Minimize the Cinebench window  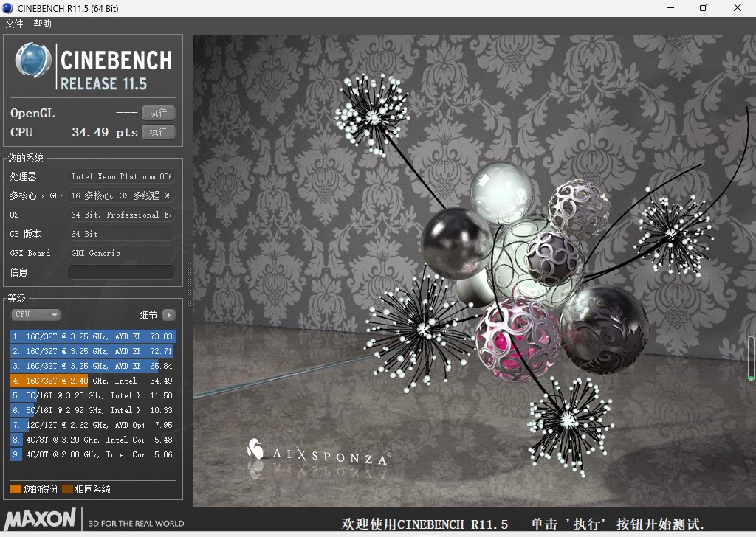coord(670,7)
